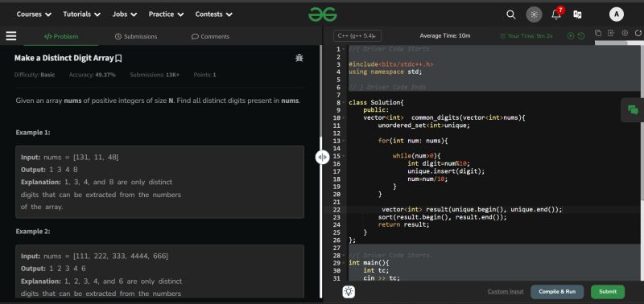Expand the Contests menu
The width and height of the screenshot is (644, 304).
(214, 14)
